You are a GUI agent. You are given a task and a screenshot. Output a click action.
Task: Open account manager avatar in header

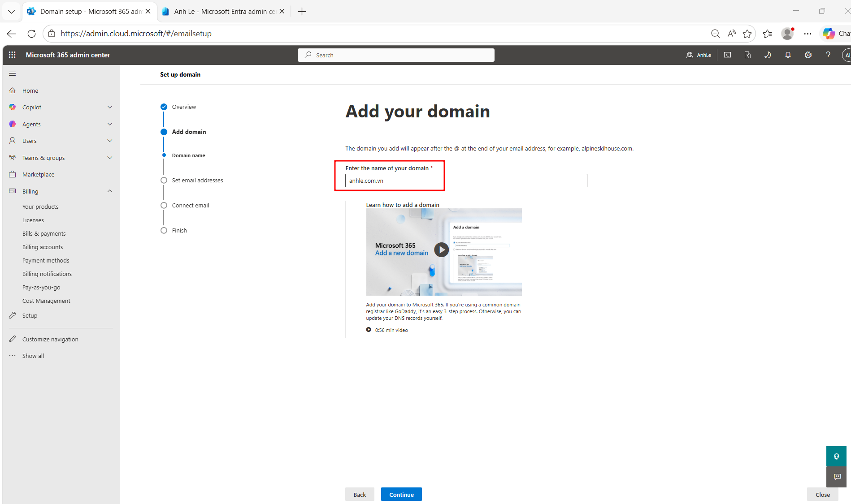pos(847,55)
